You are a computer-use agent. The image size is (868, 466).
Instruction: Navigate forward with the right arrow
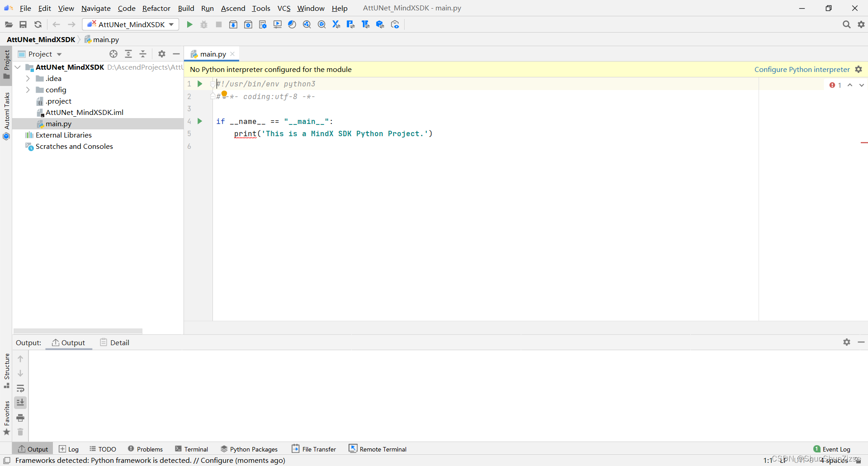pos(71,24)
